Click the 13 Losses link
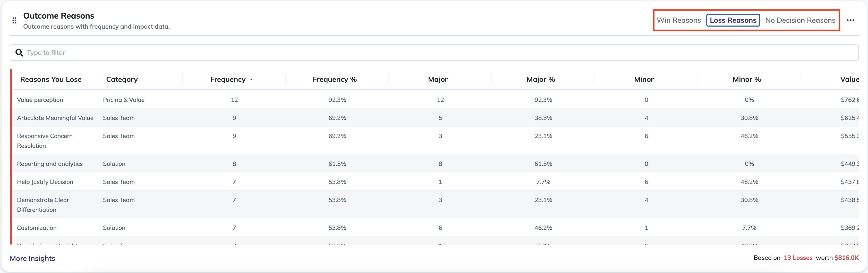The width and height of the screenshot is (868, 273). pyautogui.click(x=798, y=258)
